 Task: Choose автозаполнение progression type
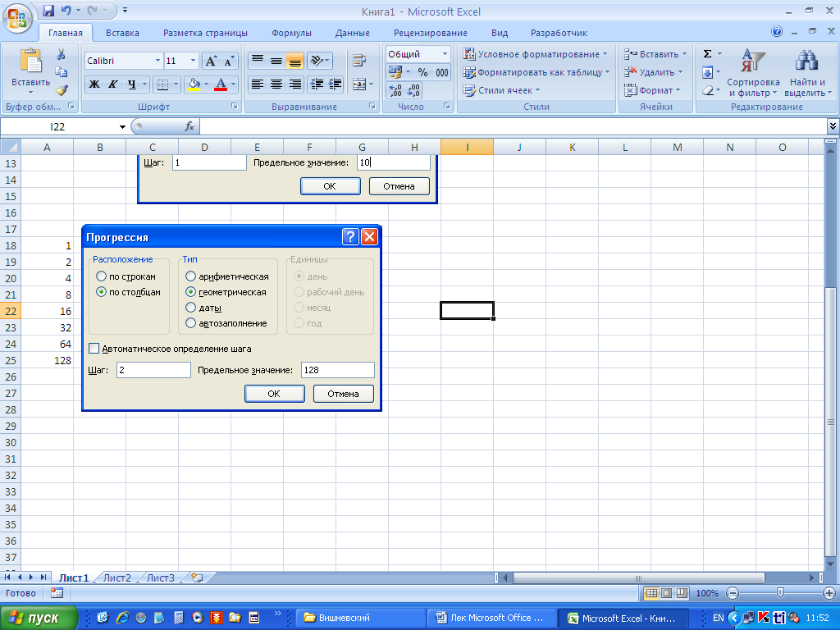pyautogui.click(x=190, y=323)
